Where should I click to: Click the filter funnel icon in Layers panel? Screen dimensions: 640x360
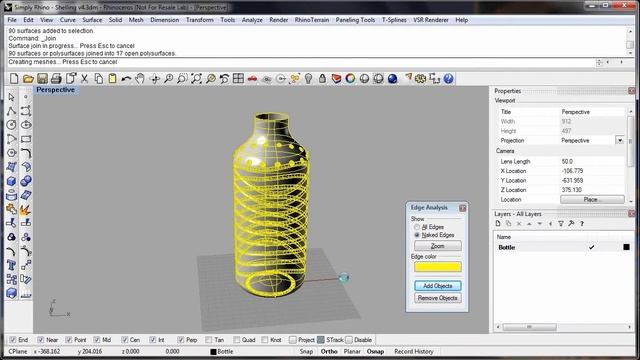[561, 223]
